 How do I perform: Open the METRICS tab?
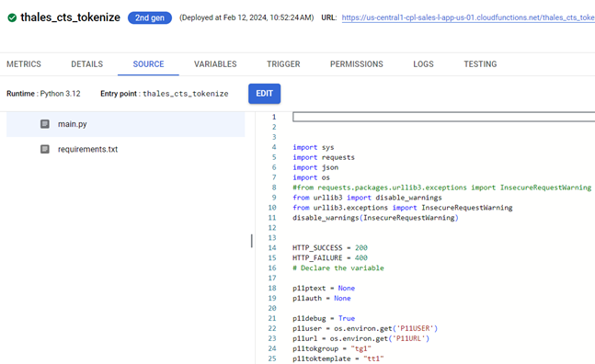(x=24, y=64)
